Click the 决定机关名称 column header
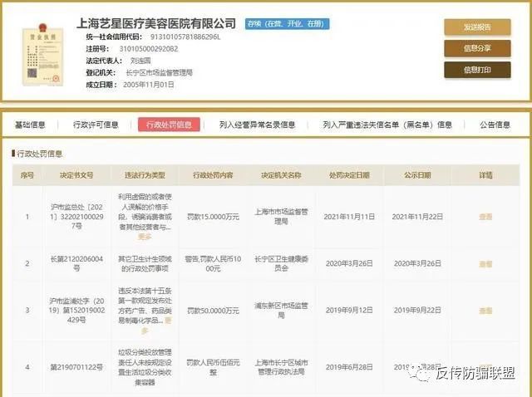 pyautogui.click(x=281, y=175)
